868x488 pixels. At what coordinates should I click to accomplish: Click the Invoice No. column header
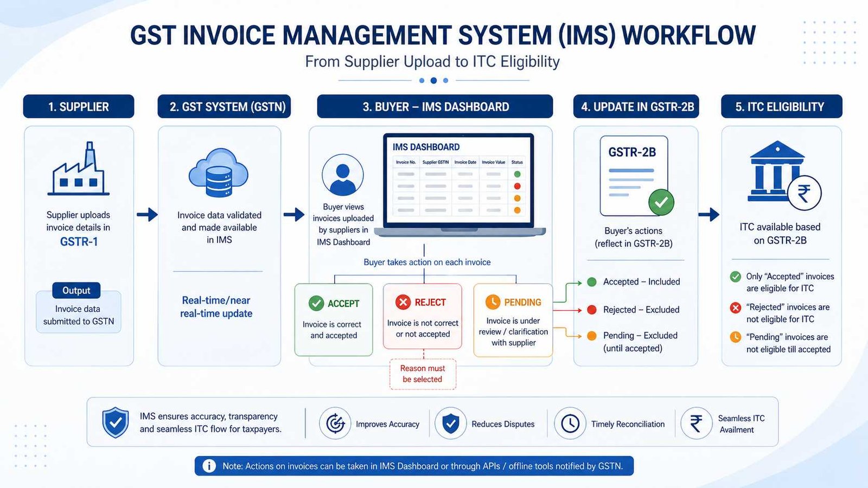pos(406,162)
